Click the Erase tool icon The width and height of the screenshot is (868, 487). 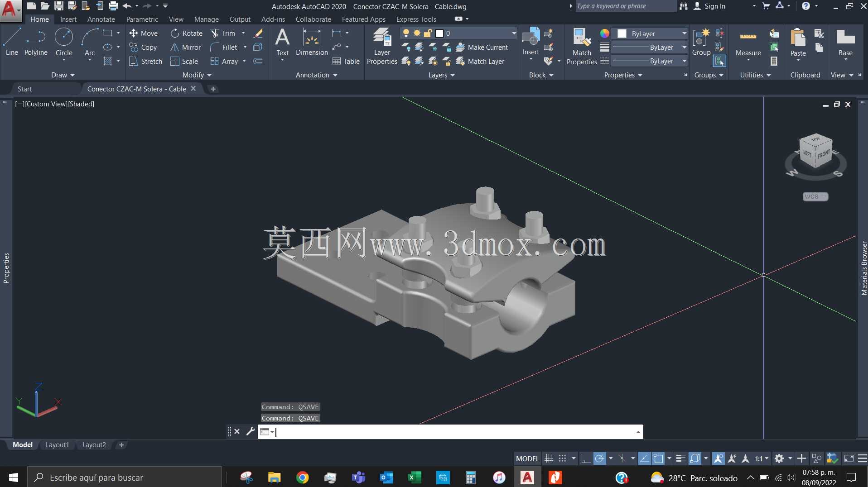(258, 33)
